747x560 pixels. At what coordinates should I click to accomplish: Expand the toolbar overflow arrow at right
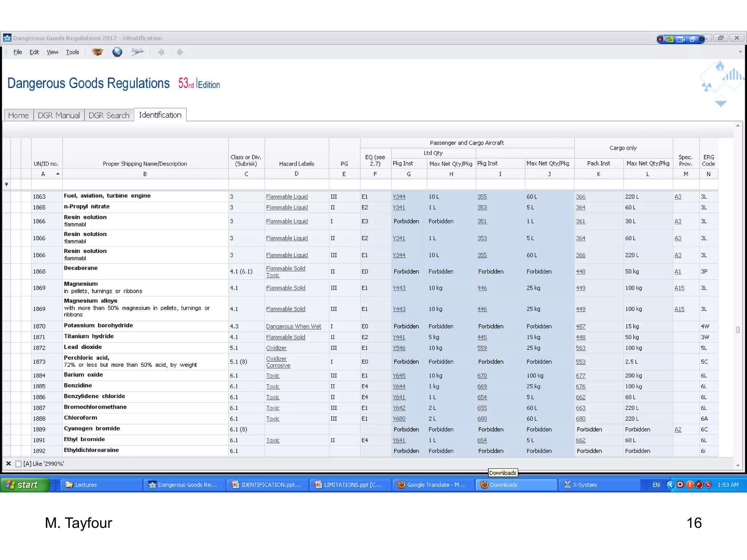[x=740, y=52]
